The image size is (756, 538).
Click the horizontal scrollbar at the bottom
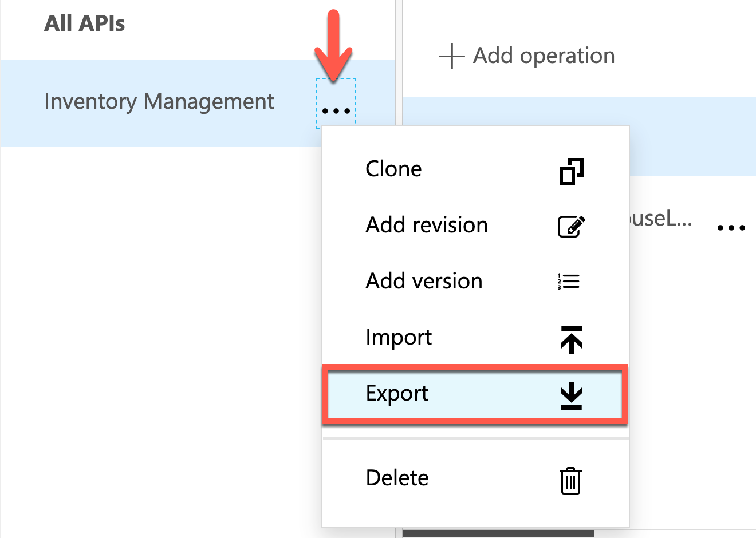(498, 533)
